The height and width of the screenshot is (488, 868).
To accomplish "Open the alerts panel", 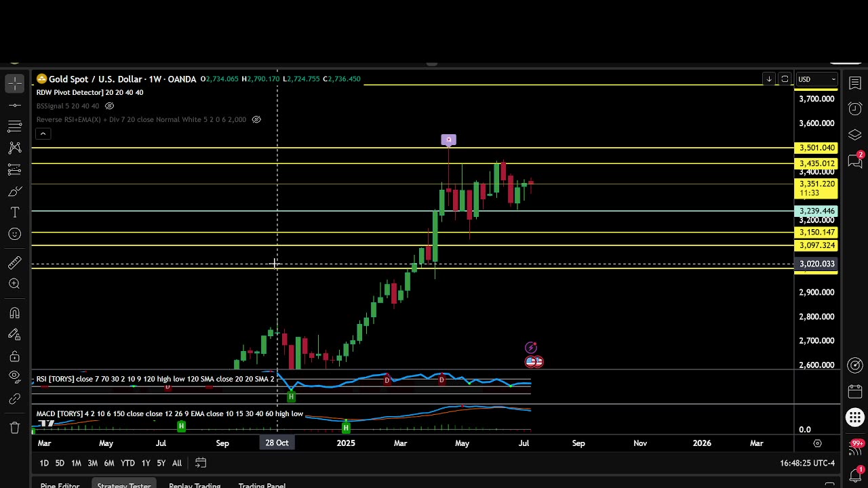I will (855, 109).
